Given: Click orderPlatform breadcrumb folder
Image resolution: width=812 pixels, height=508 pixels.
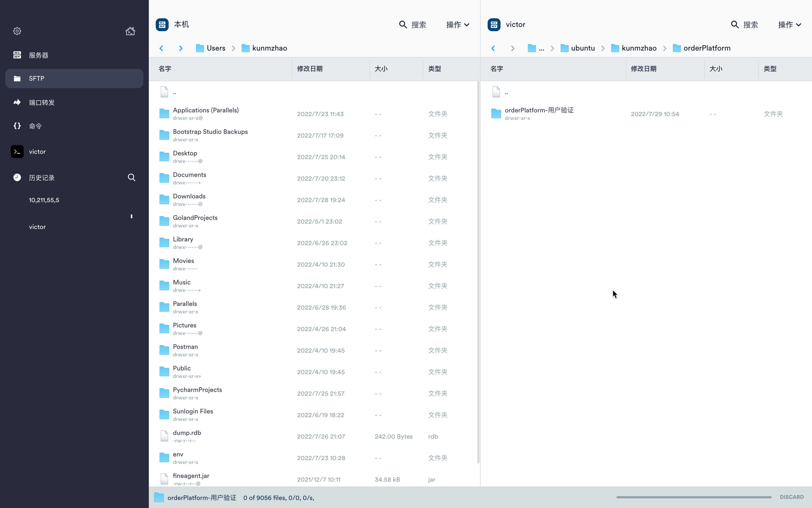Looking at the screenshot, I should 702,48.
